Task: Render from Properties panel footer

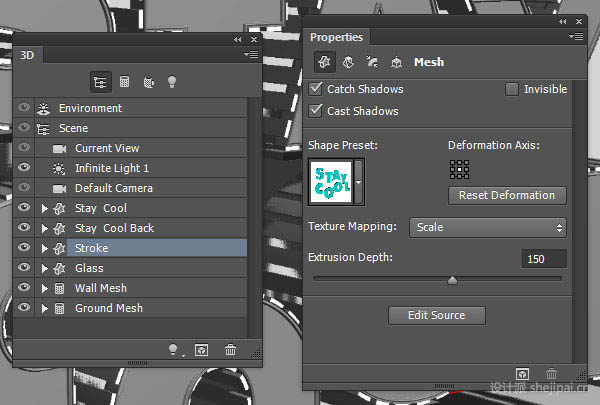Action: [522, 374]
